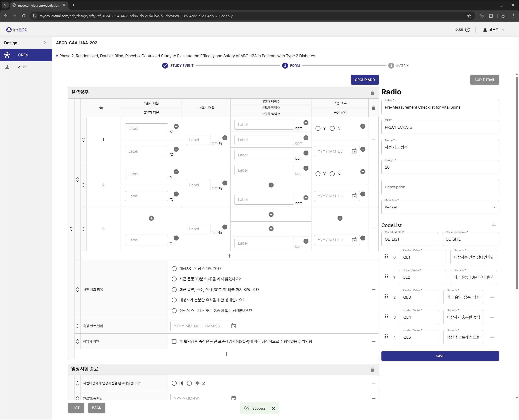519x420 pixels.
Task: Open the 테스트 user account menu
Action: pos(494,30)
